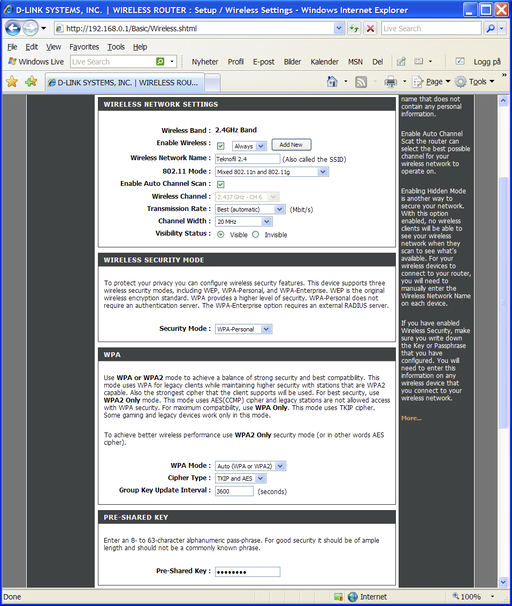
Task: Stop loading with the red X icon
Action: [x=370, y=28]
